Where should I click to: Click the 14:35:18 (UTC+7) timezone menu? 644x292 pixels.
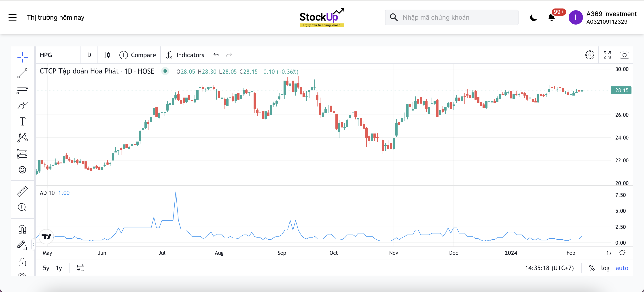point(549,268)
